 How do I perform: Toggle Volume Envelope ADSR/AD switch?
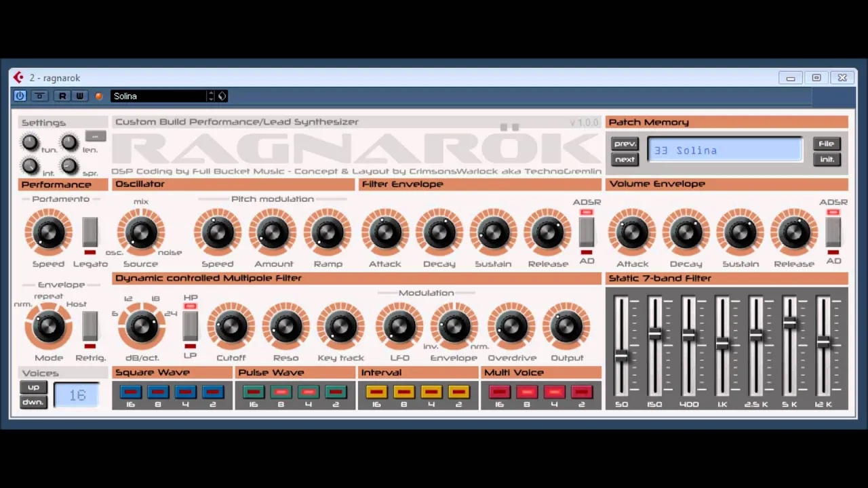coord(833,232)
